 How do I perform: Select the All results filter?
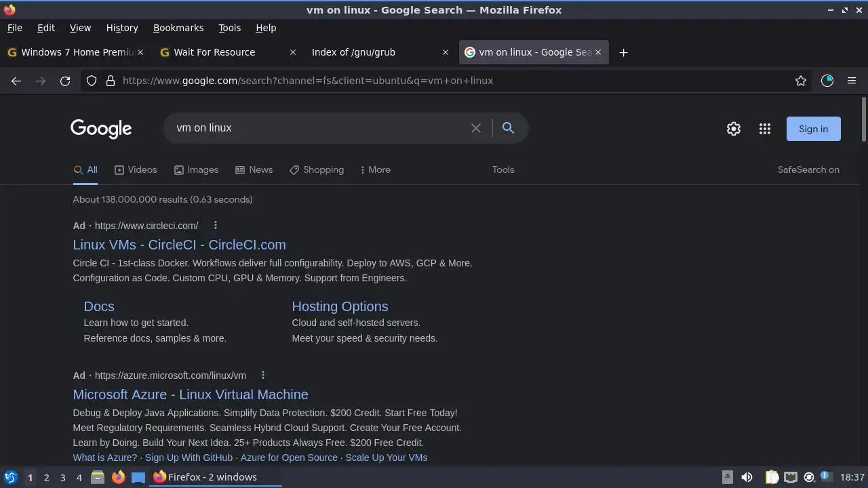coord(85,169)
